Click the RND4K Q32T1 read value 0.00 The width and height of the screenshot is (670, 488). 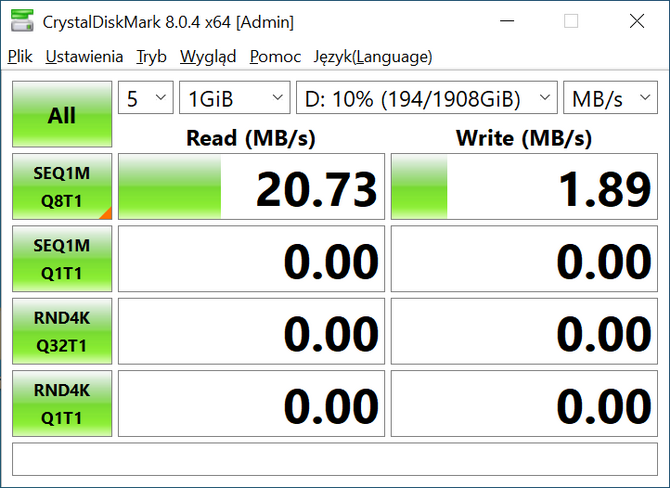pyautogui.click(x=251, y=331)
